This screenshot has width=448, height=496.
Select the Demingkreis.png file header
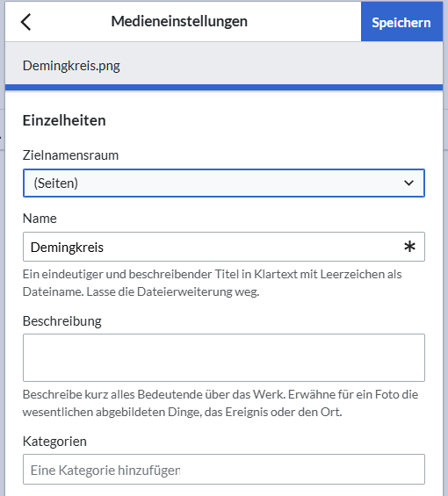click(x=71, y=66)
